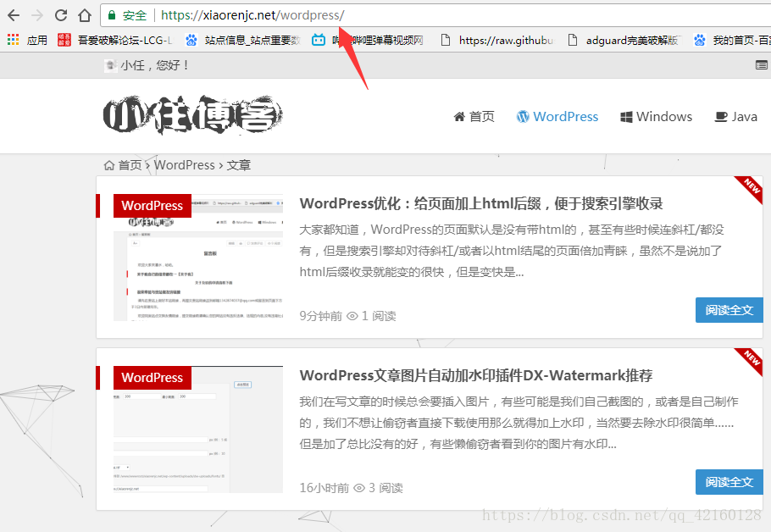The width and height of the screenshot is (771, 532).
Task: Click the 小任，您好！ greeting text
Action: [155, 65]
